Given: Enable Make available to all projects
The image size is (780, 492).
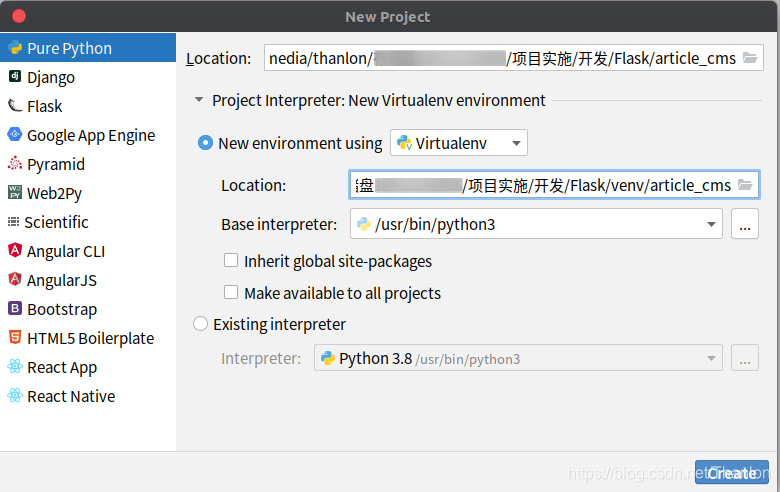Looking at the screenshot, I should (231, 292).
